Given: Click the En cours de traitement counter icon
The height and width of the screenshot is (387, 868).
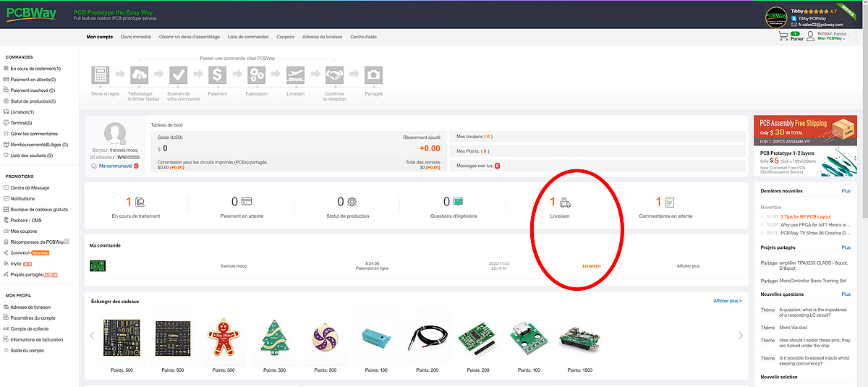Looking at the screenshot, I should [140, 203].
